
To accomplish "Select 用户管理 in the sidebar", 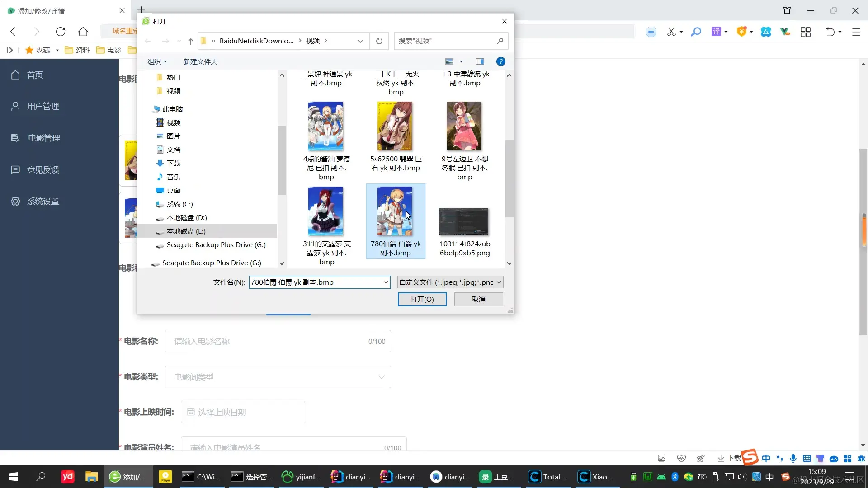I will point(43,107).
